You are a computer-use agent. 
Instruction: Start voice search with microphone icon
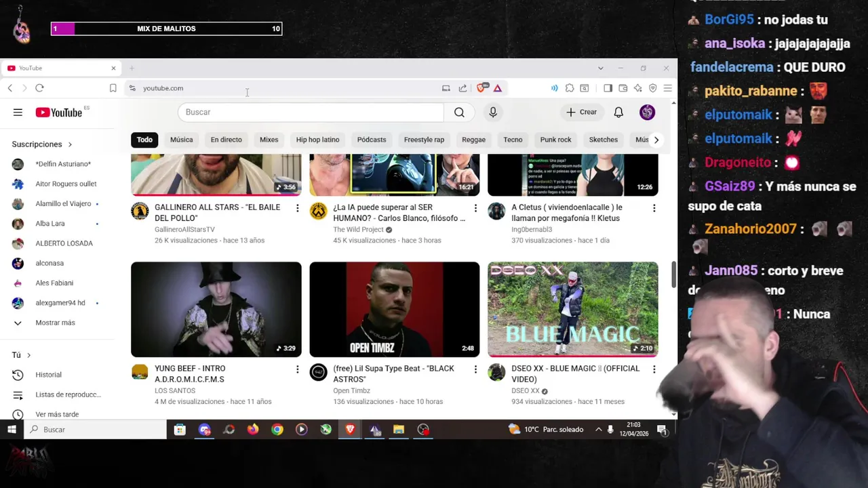tap(493, 113)
